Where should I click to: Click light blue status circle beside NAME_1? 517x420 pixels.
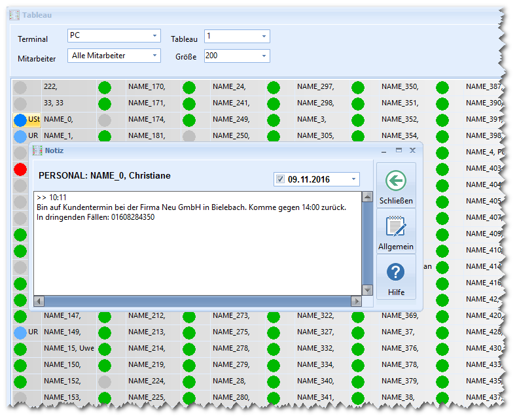coord(20,136)
